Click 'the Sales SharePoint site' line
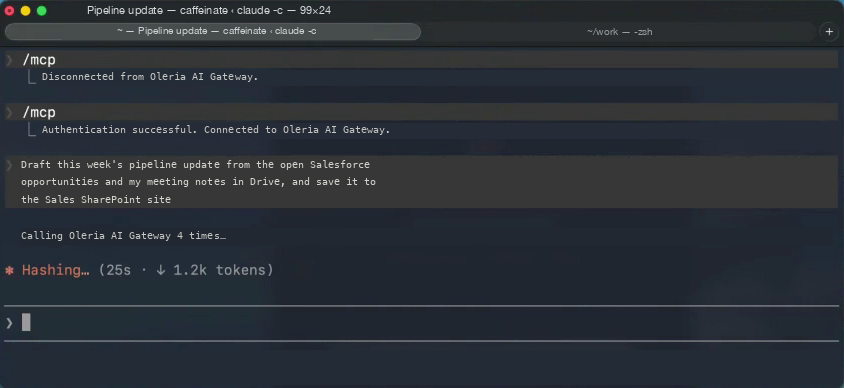 coord(96,200)
